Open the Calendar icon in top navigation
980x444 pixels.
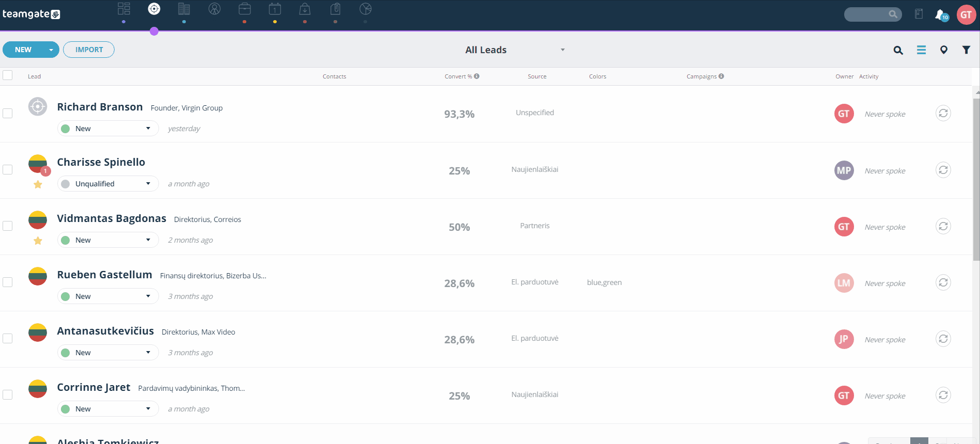point(275,9)
